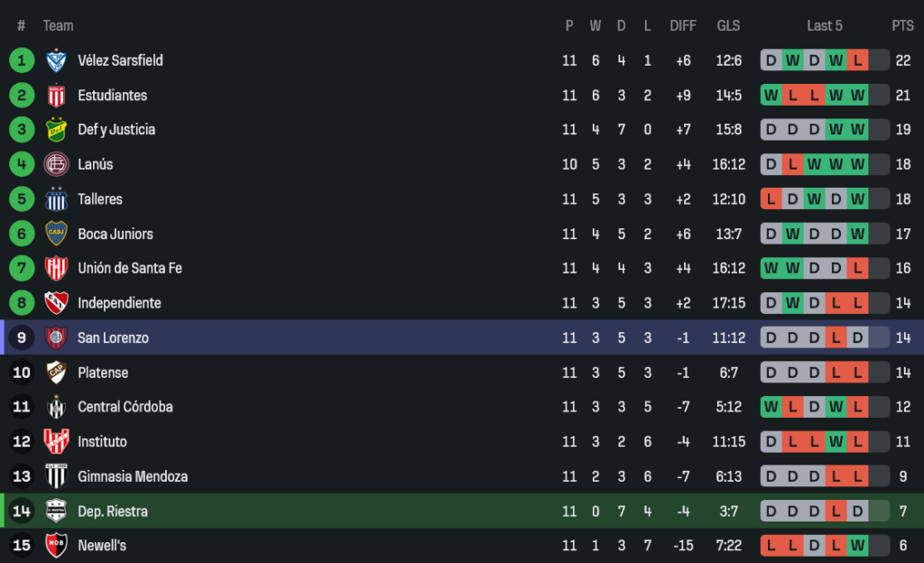The width and height of the screenshot is (924, 563).
Task: Open Unión de Santa Fe team link
Action: 130,268
